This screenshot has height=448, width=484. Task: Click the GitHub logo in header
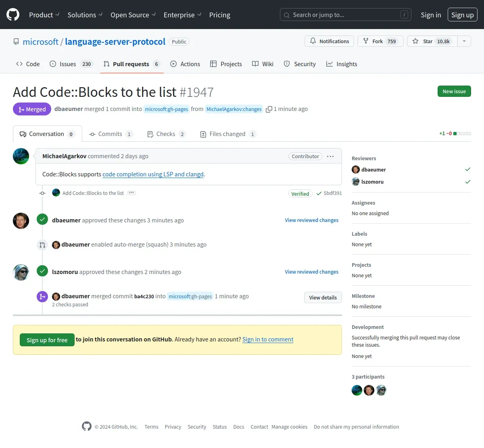(x=13, y=15)
